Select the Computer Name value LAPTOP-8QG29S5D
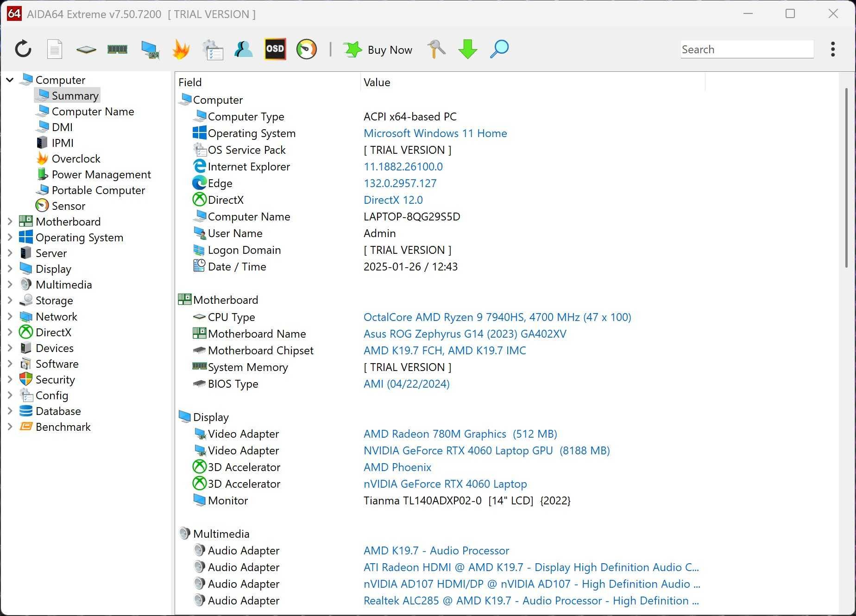This screenshot has height=616, width=856. pos(412,217)
